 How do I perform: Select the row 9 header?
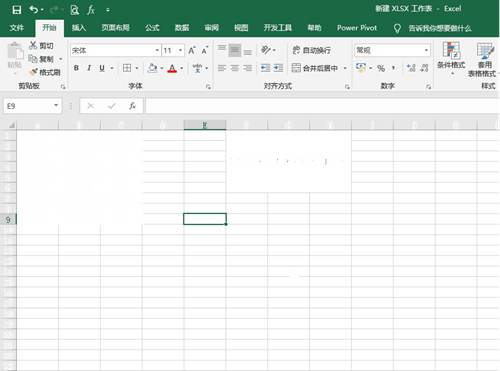[8, 219]
